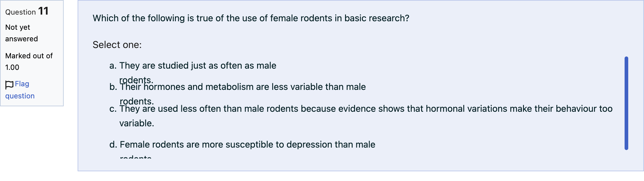Click the word 'variable.' ending option c
This screenshot has height=181, width=644.
tap(137, 123)
